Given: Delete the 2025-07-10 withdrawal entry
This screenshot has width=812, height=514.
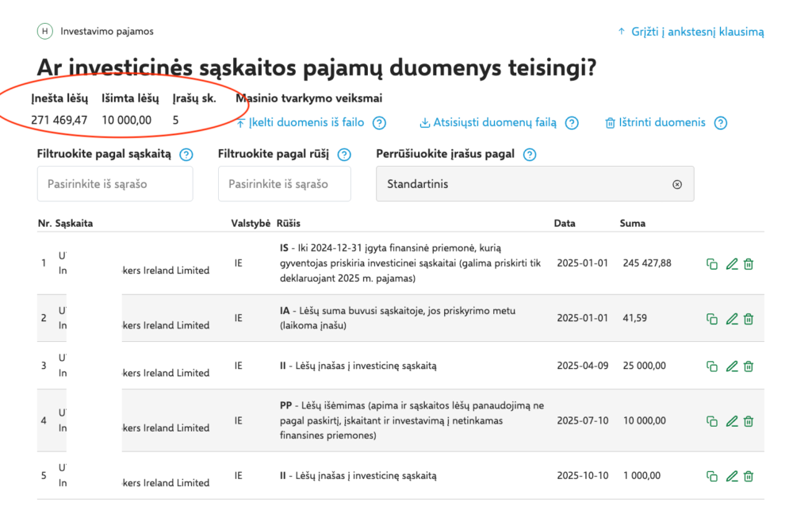Looking at the screenshot, I should (x=749, y=421).
